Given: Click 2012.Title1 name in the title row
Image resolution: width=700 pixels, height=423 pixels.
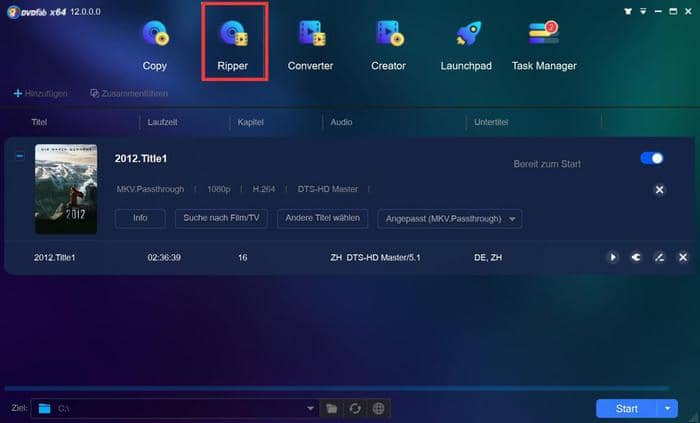Looking at the screenshot, I should [x=54, y=257].
